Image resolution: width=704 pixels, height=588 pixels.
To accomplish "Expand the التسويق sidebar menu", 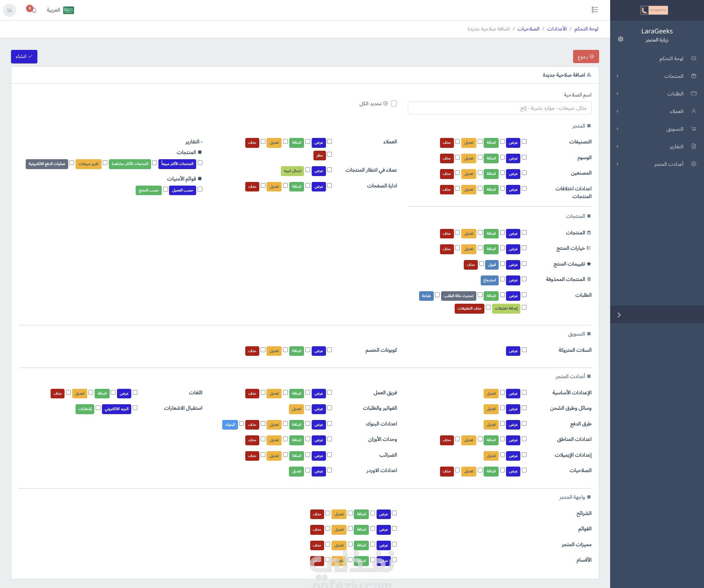I will (675, 129).
